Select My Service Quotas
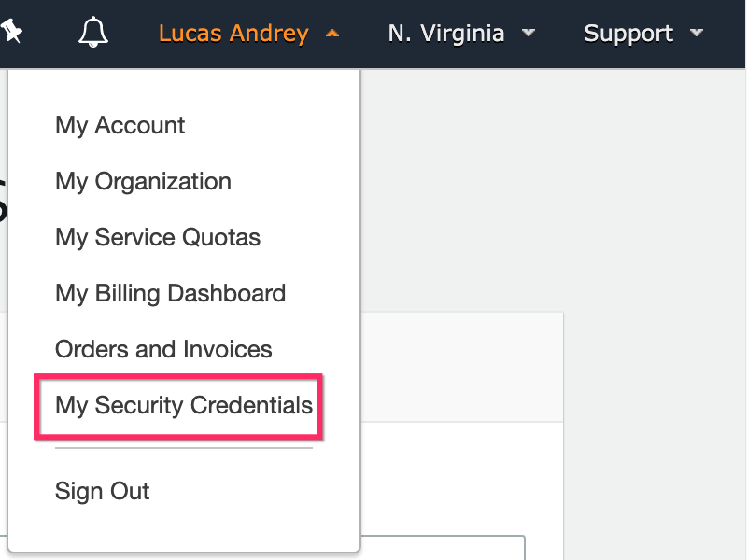The height and width of the screenshot is (560, 747). 158,237
